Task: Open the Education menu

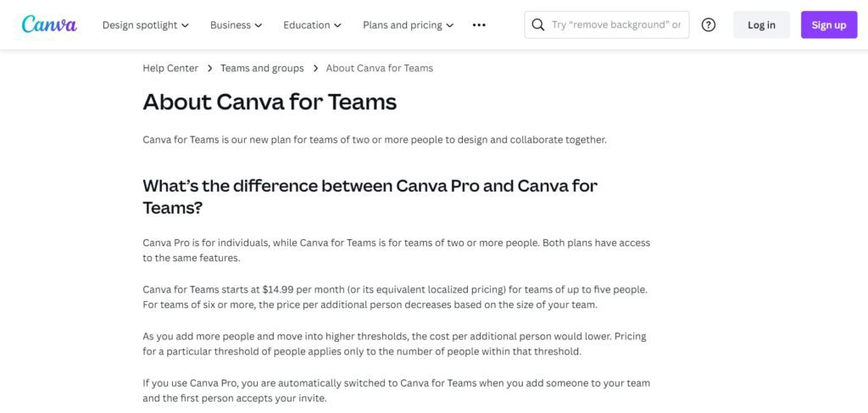Action: (312, 25)
